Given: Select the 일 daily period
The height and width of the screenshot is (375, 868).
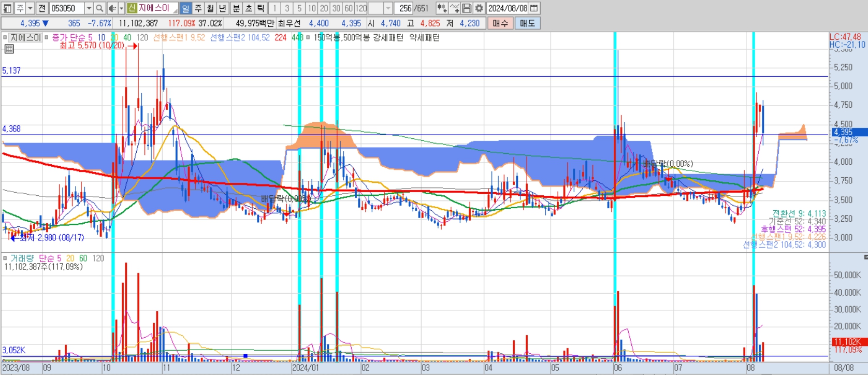Looking at the screenshot, I should click(185, 8).
